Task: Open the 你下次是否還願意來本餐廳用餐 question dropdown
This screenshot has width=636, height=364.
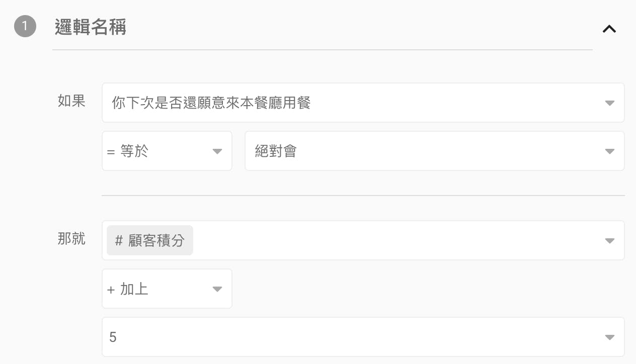Action: click(x=352, y=103)
